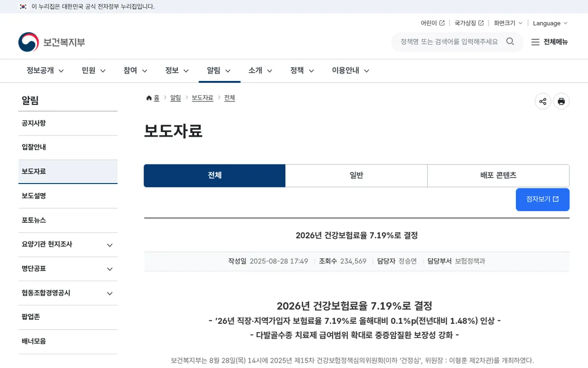The height and width of the screenshot is (368, 588).
Task: Expand the 화면크기 dropdown
Action: (508, 23)
